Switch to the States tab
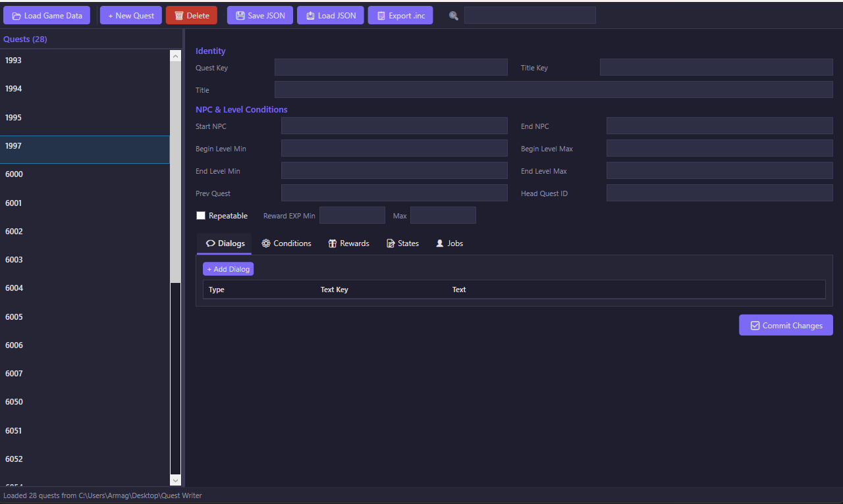 402,243
